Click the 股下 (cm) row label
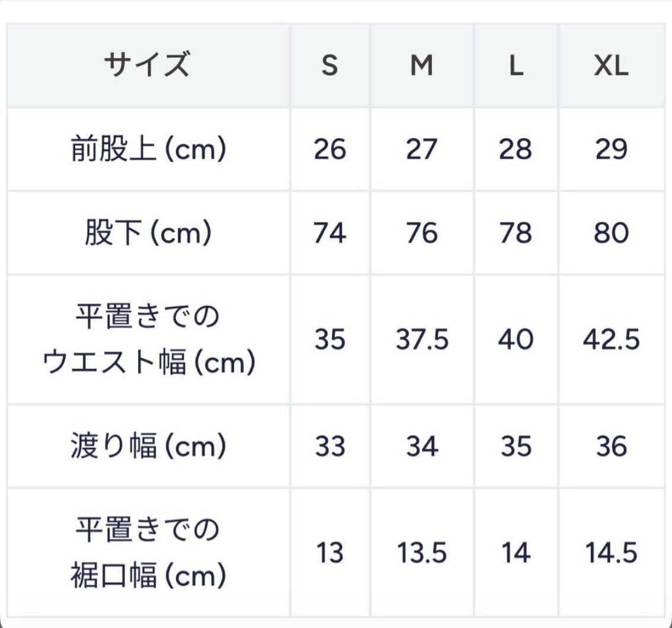This screenshot has height=628, width=672. 148,233
